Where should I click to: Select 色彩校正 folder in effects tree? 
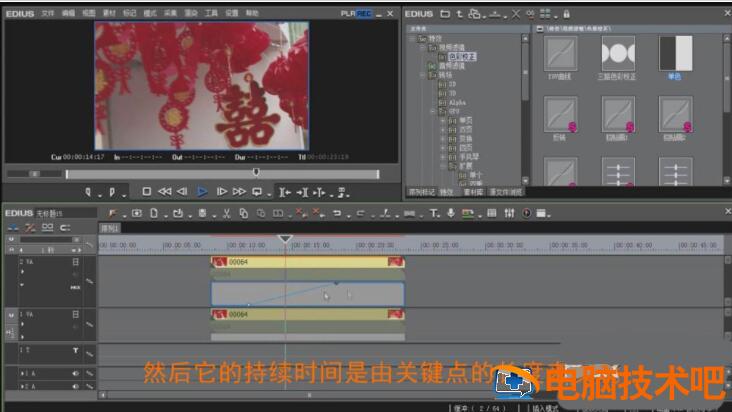[x=462, y=56]
